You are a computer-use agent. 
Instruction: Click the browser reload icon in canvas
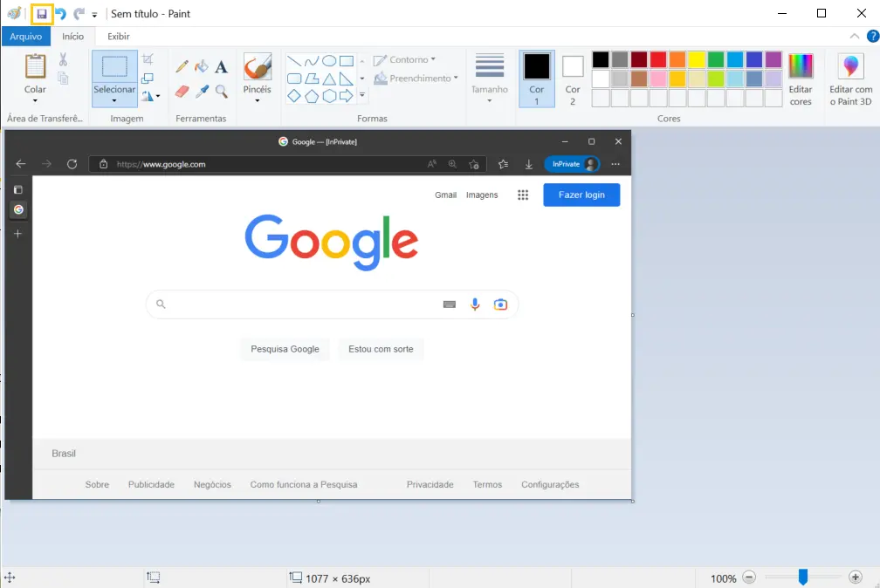72,164
